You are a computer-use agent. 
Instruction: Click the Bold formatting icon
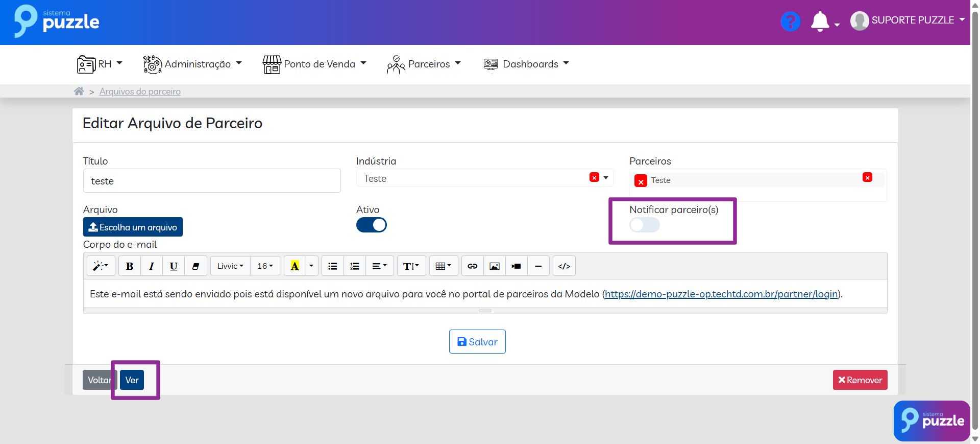[130, 266]
